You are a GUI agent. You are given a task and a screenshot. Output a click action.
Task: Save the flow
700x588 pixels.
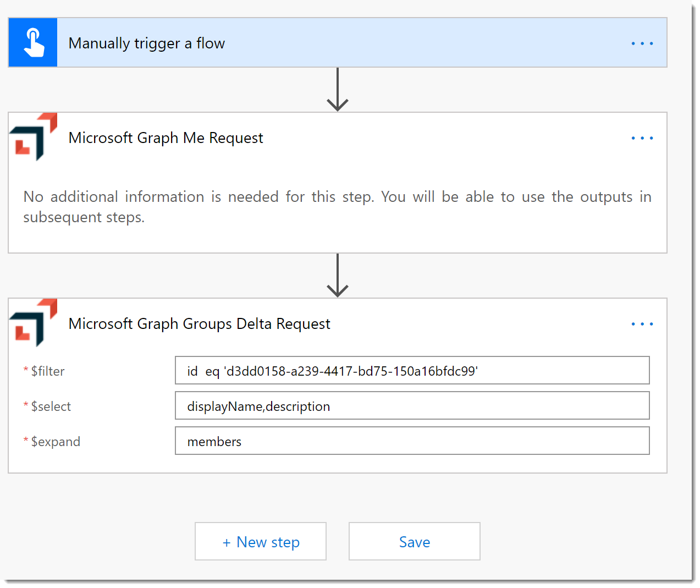pos(415,542)
